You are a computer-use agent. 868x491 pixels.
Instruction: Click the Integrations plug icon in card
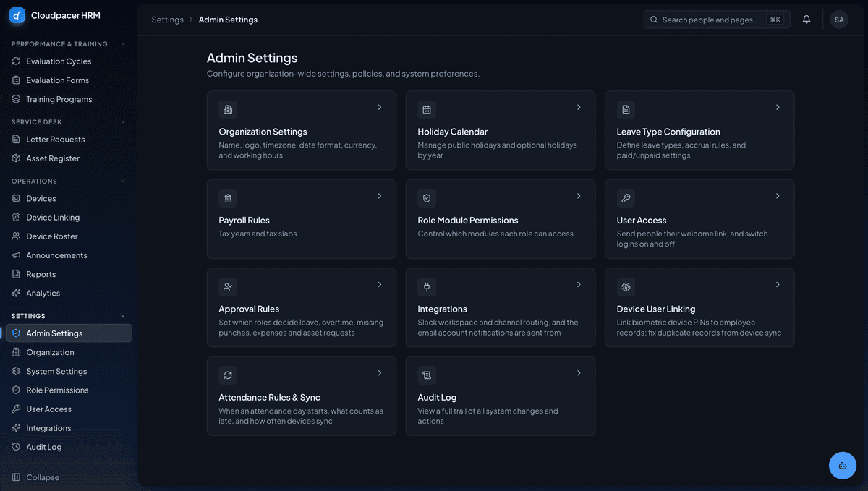pos(427,286)
